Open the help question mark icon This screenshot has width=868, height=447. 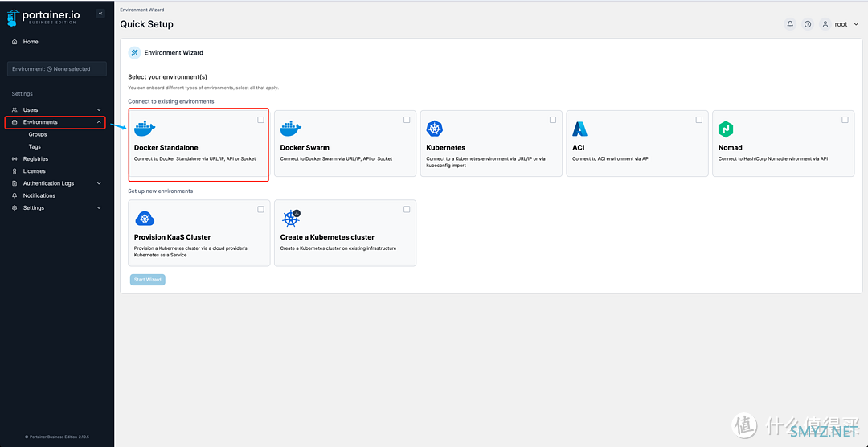808,24
